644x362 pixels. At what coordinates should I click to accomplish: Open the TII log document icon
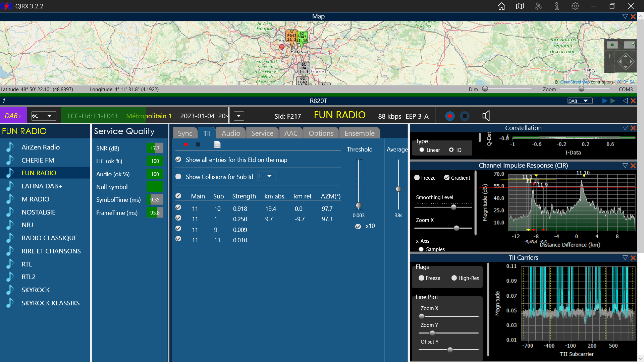pos(217,144)
